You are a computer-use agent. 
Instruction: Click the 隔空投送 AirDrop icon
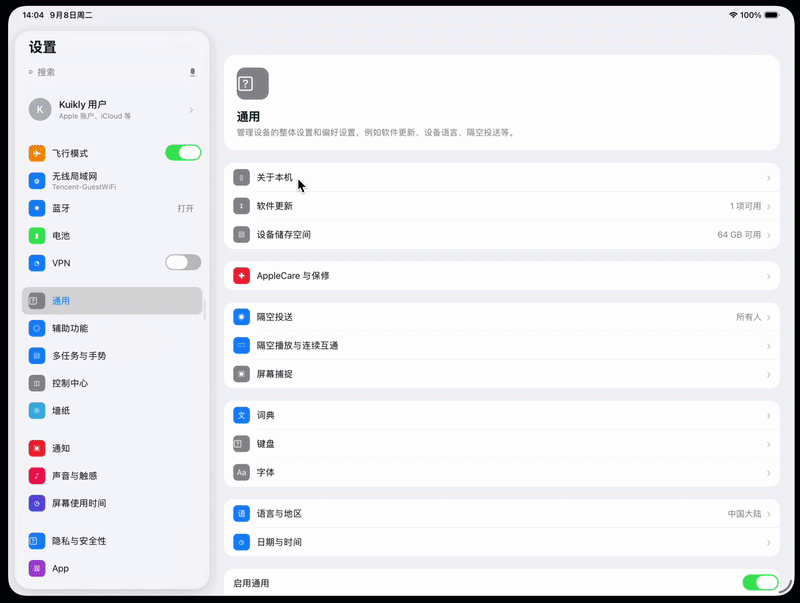pos(241,317)
